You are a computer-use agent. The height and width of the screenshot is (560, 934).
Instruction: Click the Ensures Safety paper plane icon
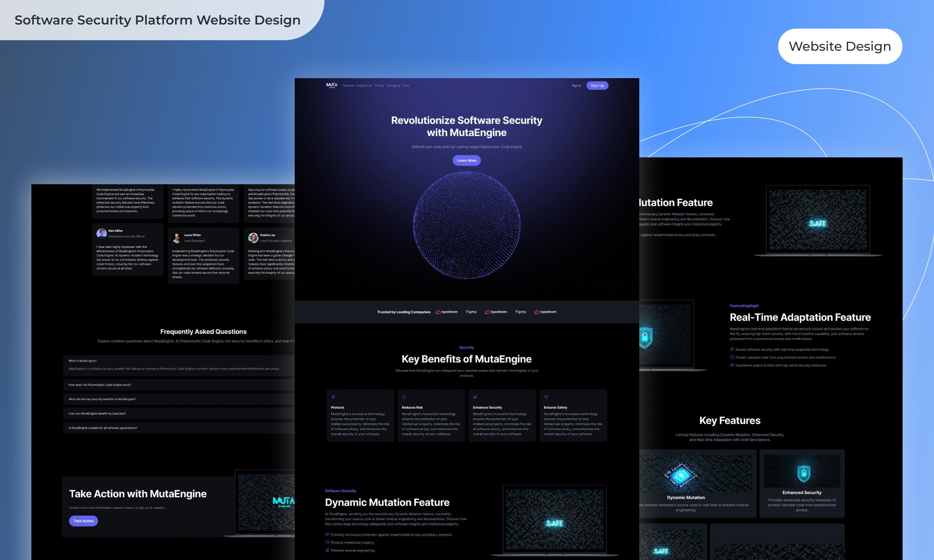click(x=546, y=397)
